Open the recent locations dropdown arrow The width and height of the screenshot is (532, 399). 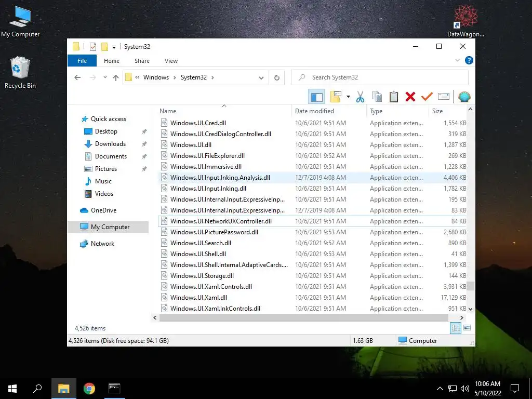pyautogui.click(x=105, y=77)
